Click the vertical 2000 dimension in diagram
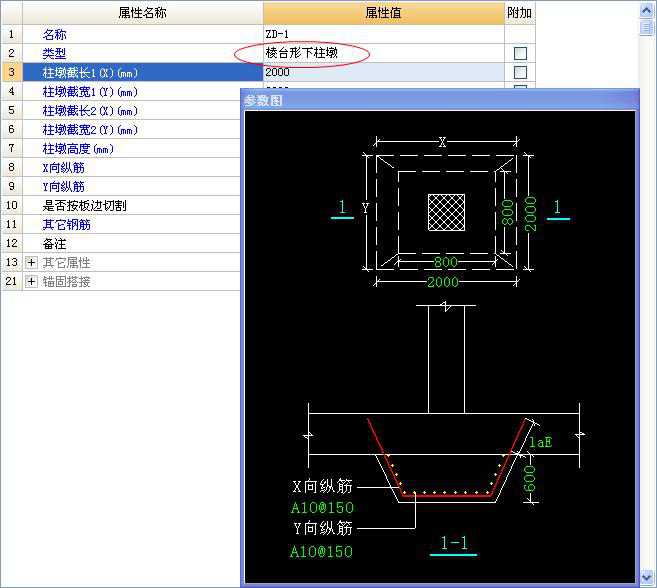 click(x=530, y=213)
